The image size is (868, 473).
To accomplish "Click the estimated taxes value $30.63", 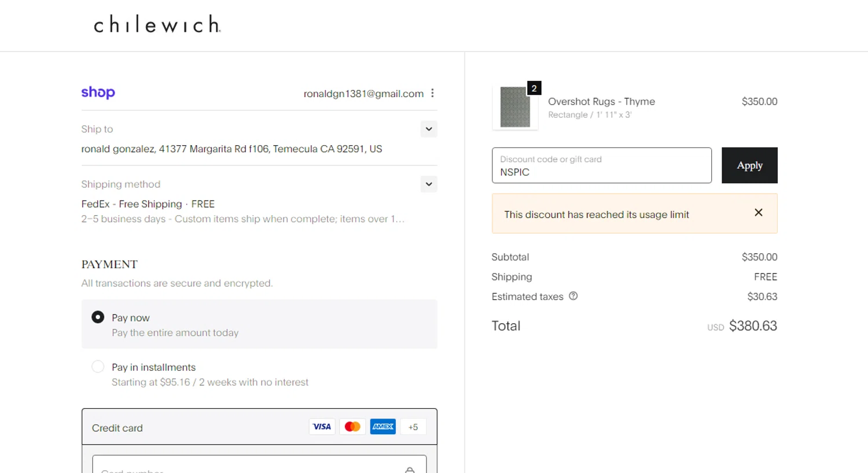I will 762,297.
